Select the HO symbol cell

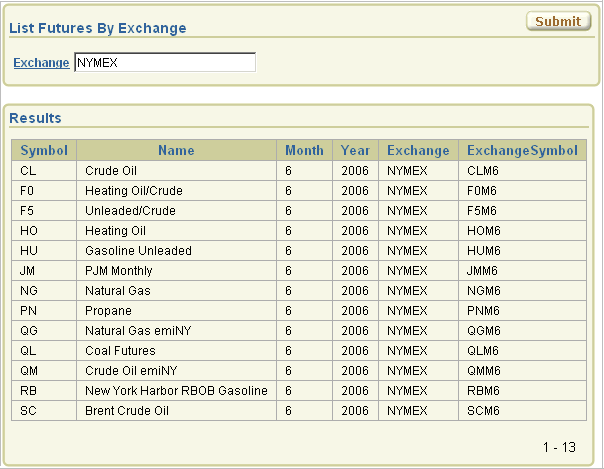coord(44,231)
